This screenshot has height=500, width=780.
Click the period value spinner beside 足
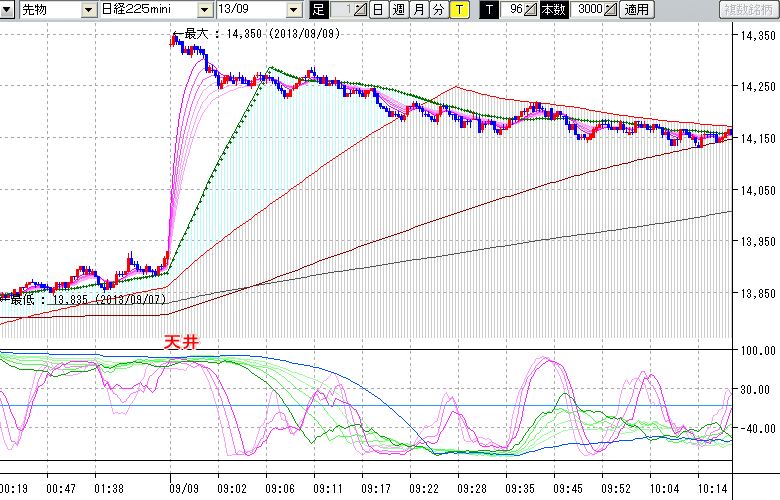pos(359,10)
